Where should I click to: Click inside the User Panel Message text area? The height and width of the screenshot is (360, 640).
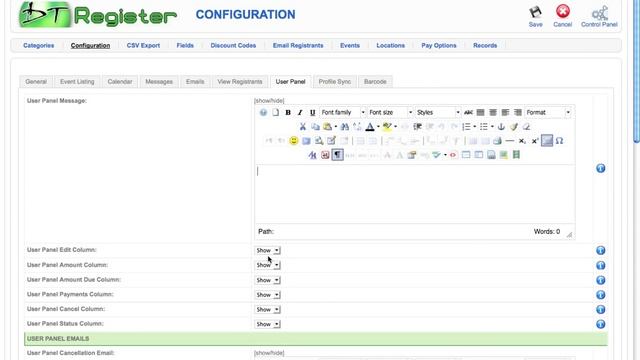[x=415, y=194]
